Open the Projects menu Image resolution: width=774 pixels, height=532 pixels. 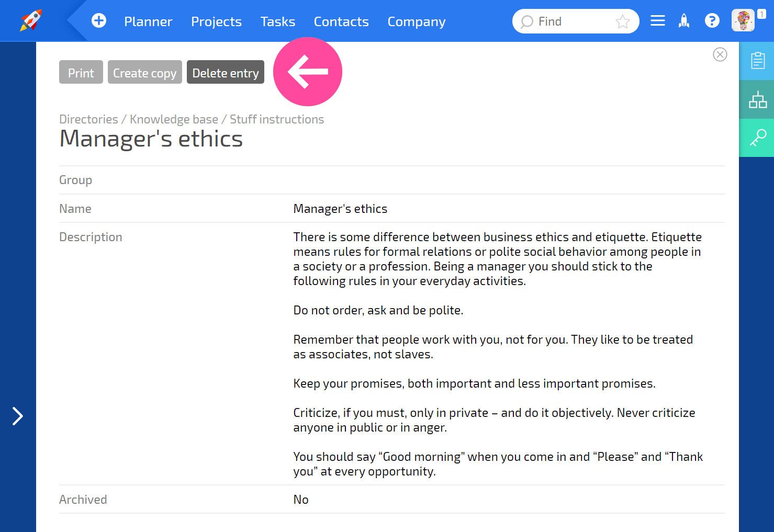[x=216, y=21]
